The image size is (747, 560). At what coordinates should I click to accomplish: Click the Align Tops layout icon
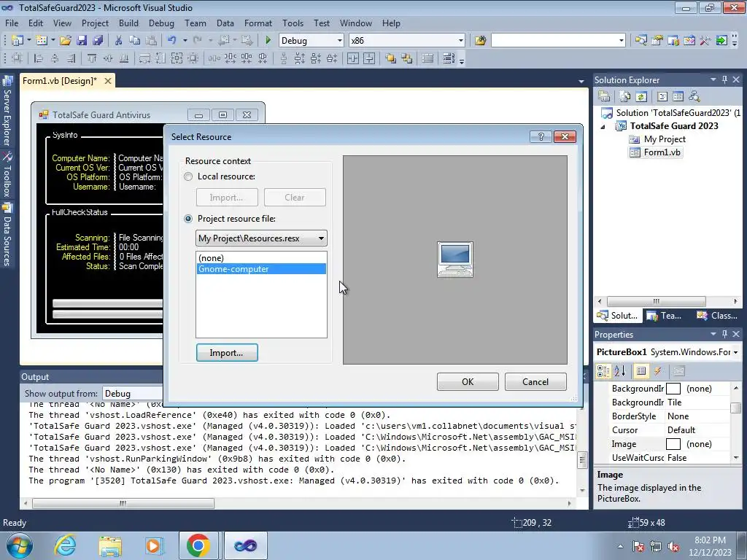coord(91,58)
